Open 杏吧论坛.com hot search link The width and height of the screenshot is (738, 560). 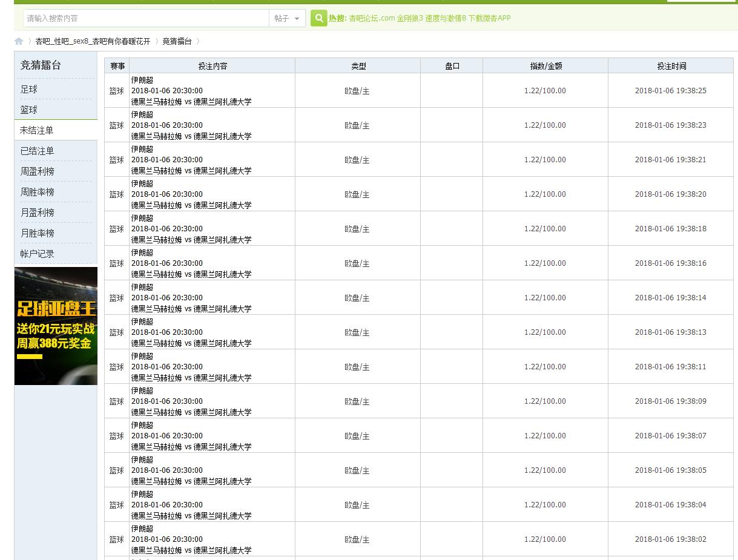point(372,18)
